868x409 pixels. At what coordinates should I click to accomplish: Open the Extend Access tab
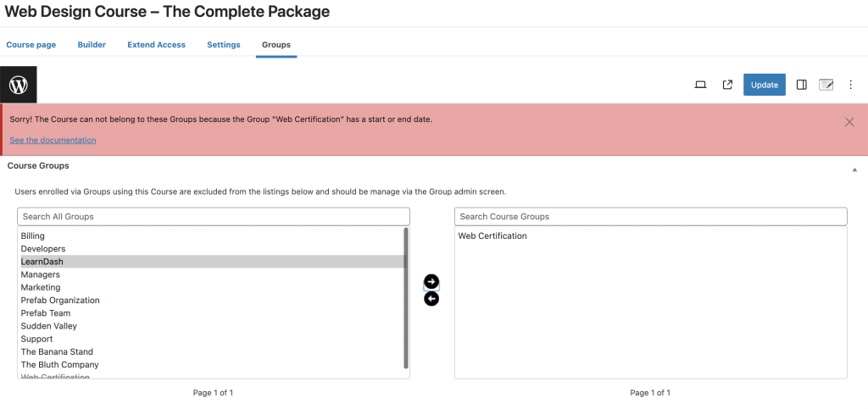[x=156, y=45]
